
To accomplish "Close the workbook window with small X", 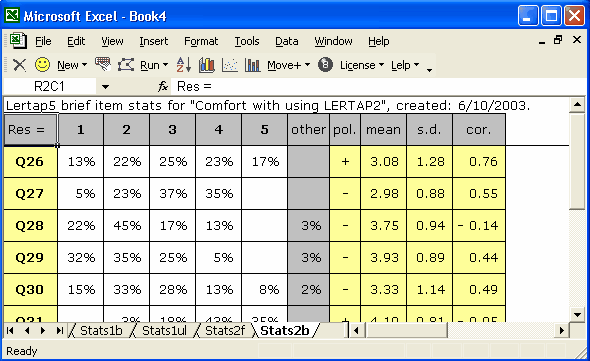I will tap(577, 40).
